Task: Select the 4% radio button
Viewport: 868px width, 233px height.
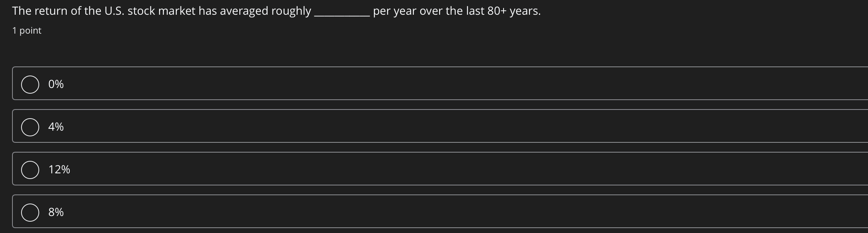Action: 30,127
